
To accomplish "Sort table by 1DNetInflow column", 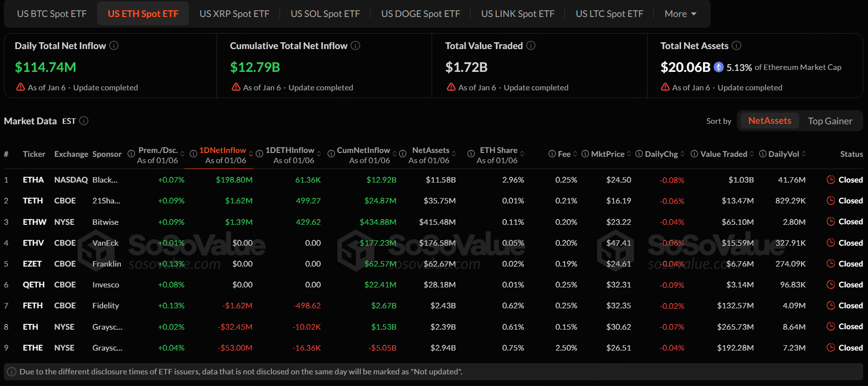I will (222, 151).
